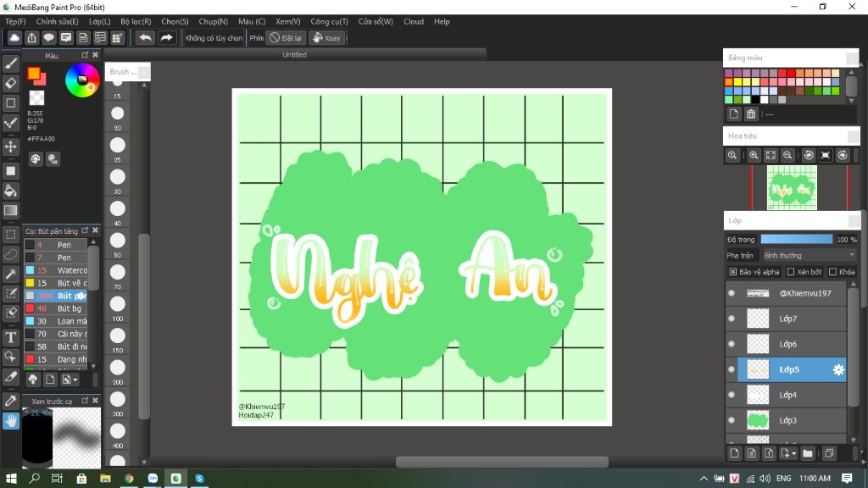Select the Text tool
This screenshot has height=488, width=868.
click(10, 337)
